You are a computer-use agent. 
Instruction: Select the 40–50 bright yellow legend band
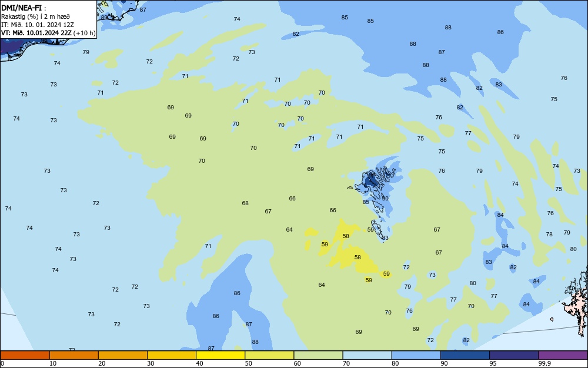pyautogui.click(x=220, y=355)
